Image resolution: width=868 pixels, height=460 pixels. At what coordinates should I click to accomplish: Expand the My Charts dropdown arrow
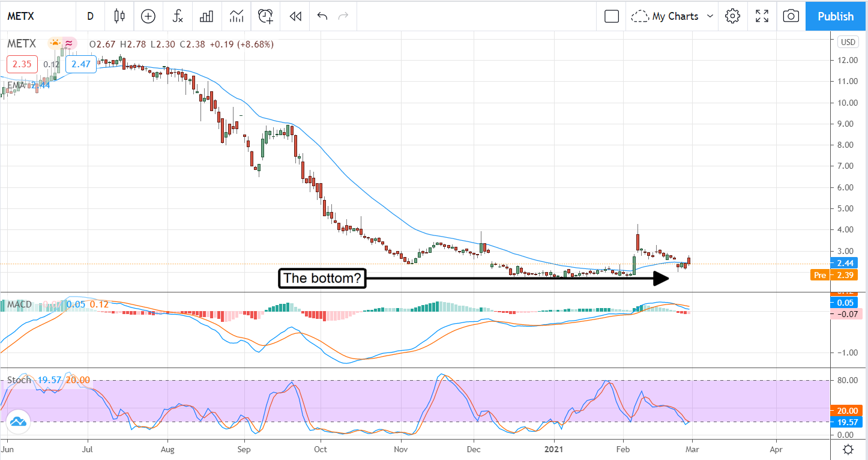(711, 16)
